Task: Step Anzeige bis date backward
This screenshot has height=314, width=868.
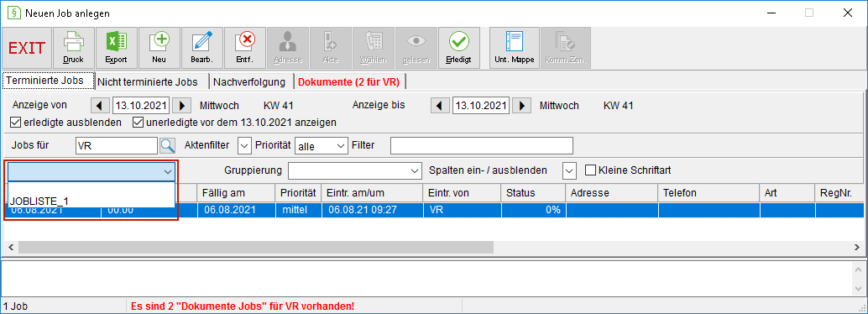Action: pos(440,105)
